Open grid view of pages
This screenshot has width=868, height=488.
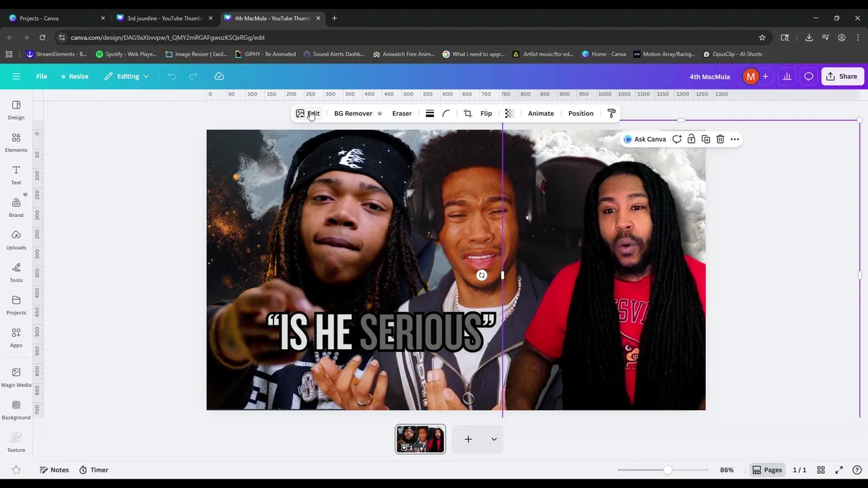pyautogui.click(x=821, y=470)
